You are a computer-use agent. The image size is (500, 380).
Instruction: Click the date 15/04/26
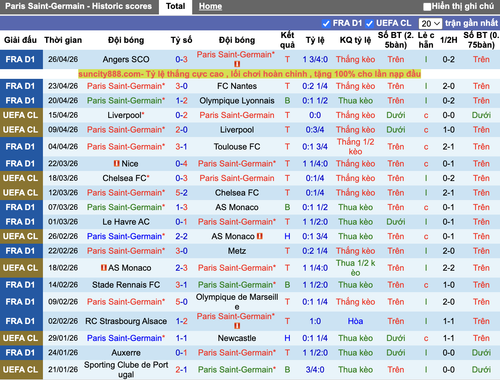(63, 115)
